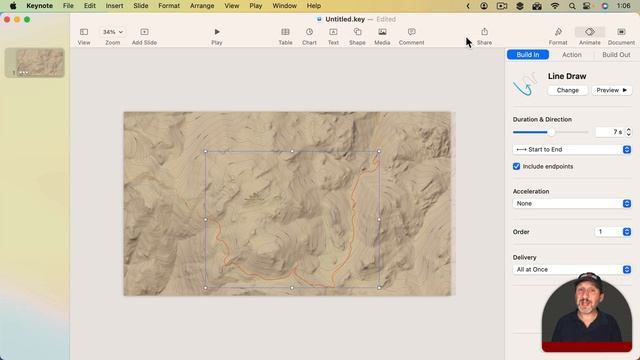Open the Edit menu
Screen dimensions: 640x360
coord(89,6)
